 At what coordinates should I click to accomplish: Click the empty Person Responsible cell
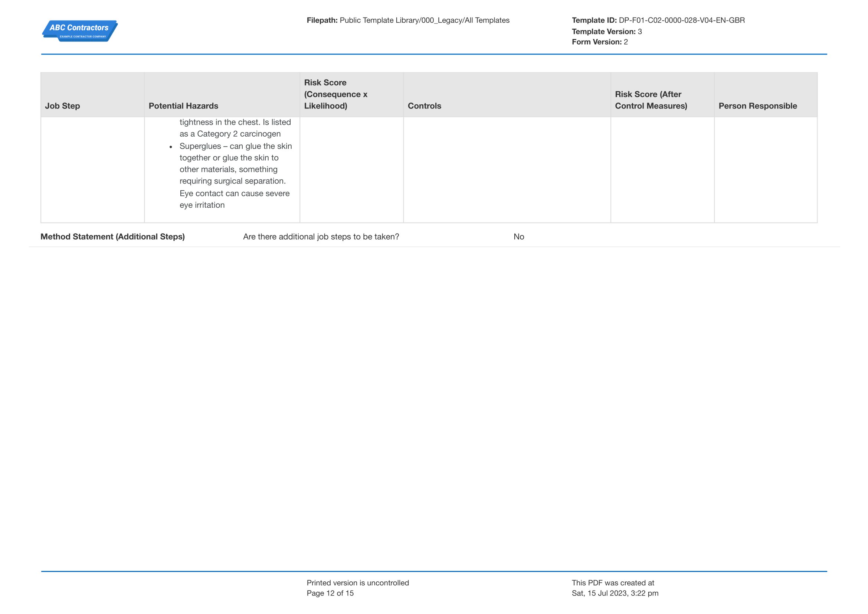(765, 169)
